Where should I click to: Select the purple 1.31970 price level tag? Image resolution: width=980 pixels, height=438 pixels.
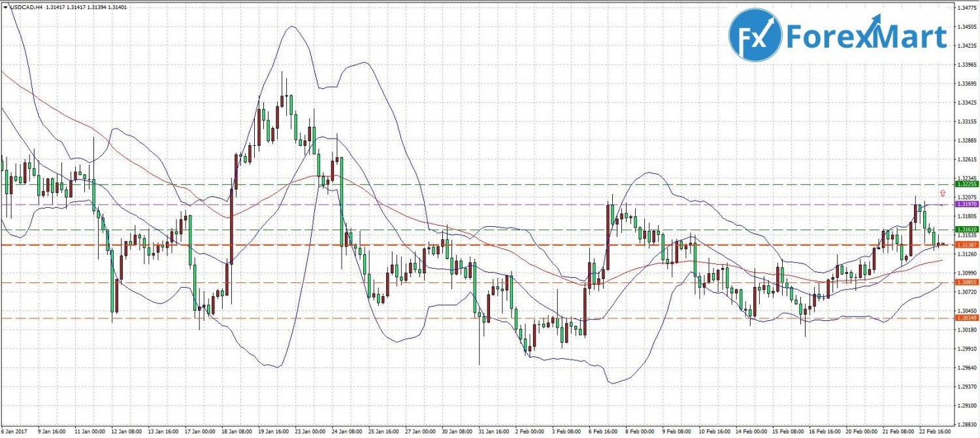point(966,205)
